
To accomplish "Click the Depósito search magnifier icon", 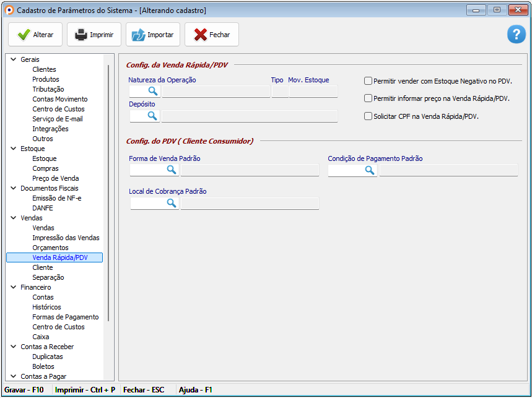I will pyautogui.click(x=152, y=116).
